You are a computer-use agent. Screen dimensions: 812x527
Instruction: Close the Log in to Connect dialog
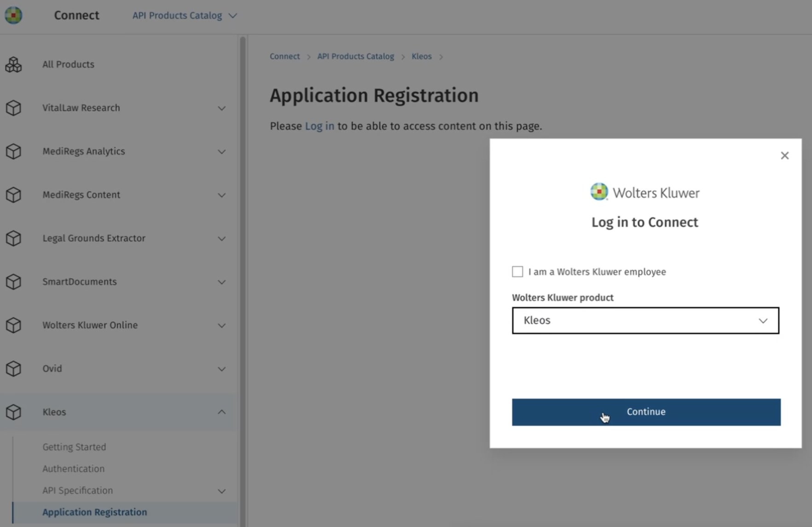(x=785, y=156)
